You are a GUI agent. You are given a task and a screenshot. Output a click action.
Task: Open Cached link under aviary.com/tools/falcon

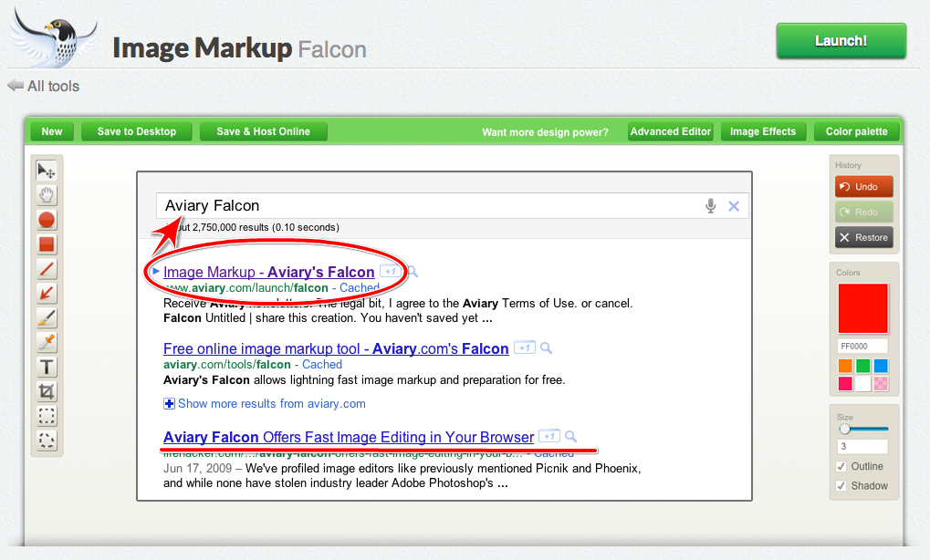click(x=322, y=365)
